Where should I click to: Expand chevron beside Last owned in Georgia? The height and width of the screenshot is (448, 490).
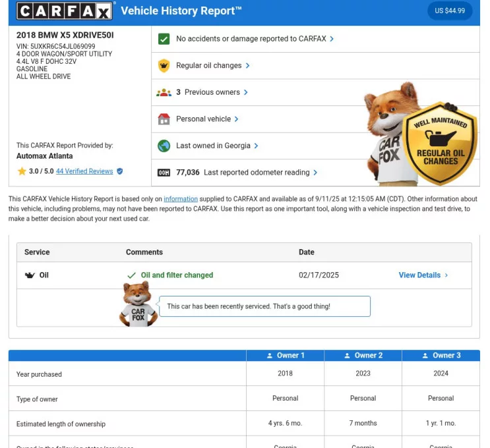[x=256, y=146]
